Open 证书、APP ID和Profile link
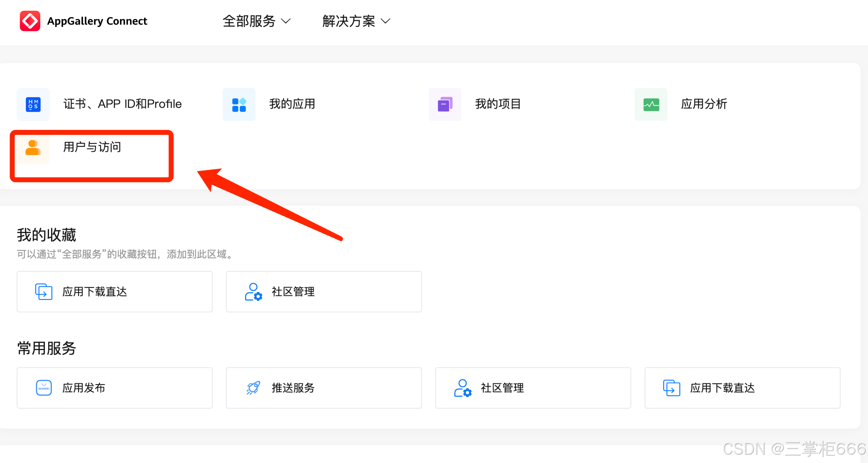 pos(123,104)
